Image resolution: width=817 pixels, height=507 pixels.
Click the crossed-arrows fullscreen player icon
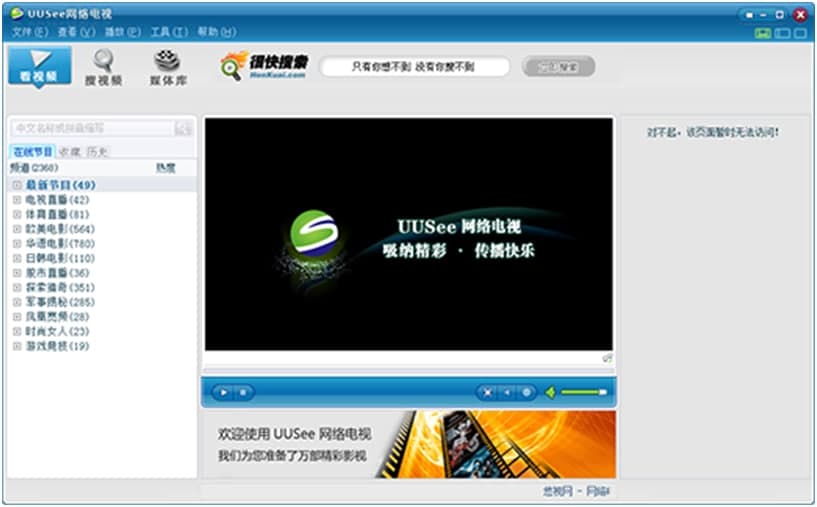[487, 392]
